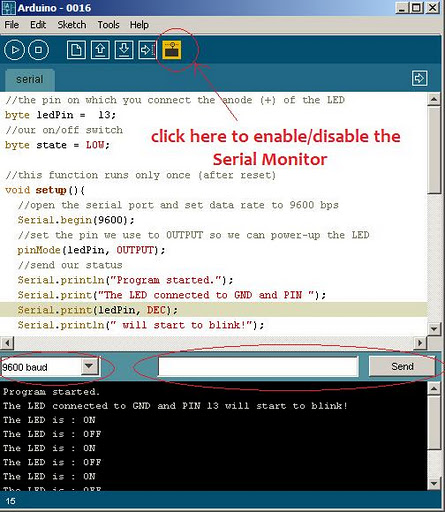The width and height of the screenshot is (445, 512).
Task: Click the 'void setup(){' line
Action: tap(45, 190)
